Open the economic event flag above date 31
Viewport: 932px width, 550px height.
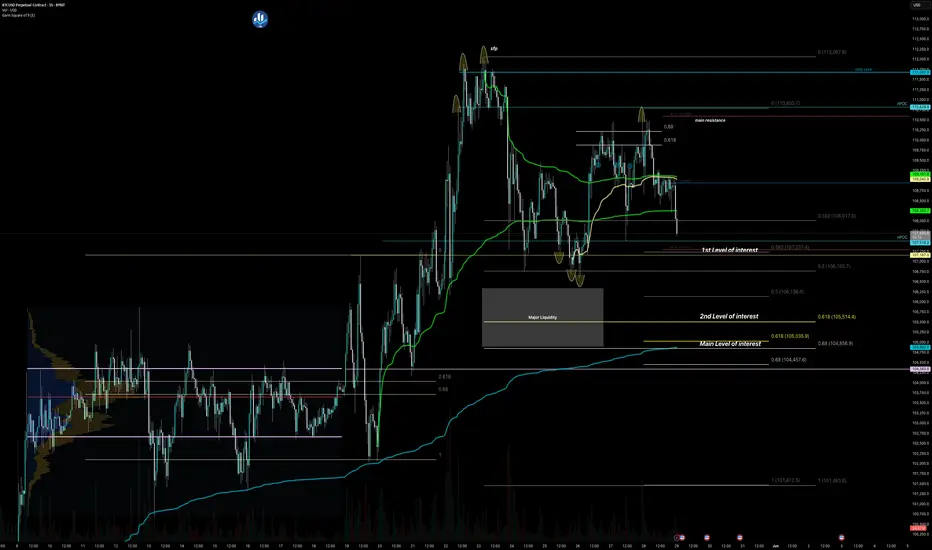point(739,537)
